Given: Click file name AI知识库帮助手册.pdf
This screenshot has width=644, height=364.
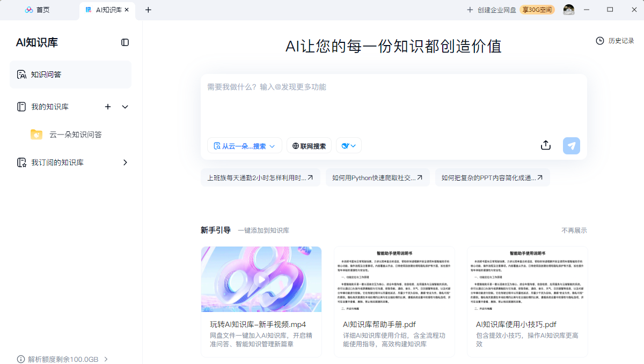Looking at the screenshot, I should click(379, 324).
